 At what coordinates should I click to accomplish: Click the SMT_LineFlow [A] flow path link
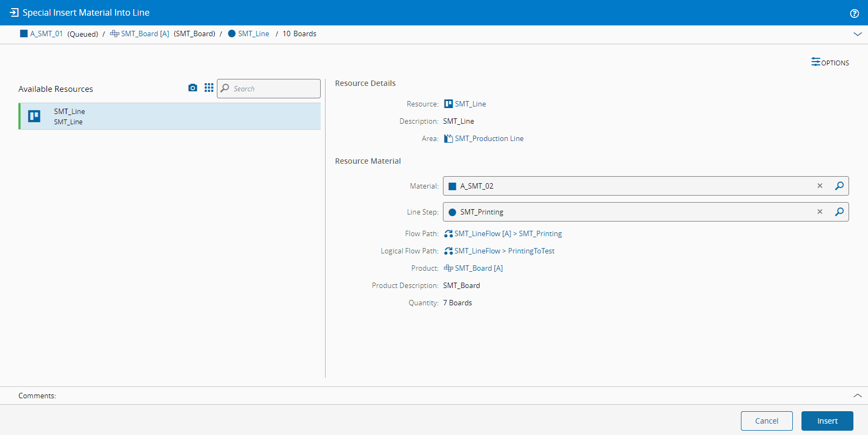point(482,233)
